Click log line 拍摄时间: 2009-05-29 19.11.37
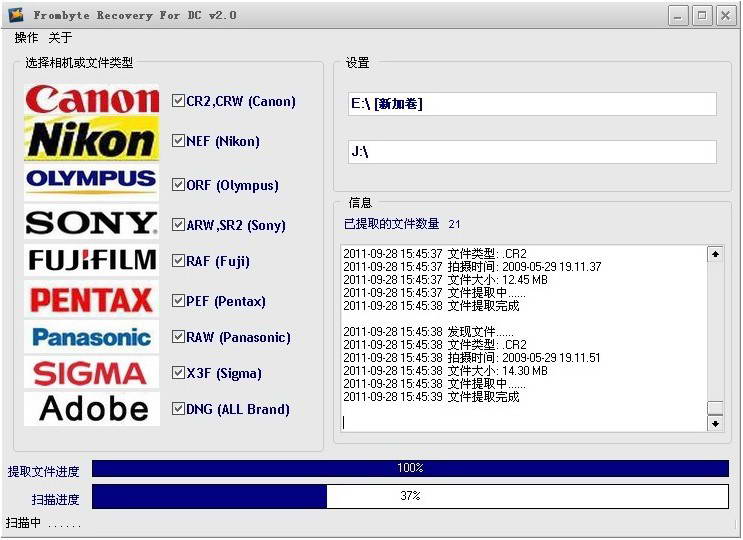743x540 pixels. pos(472,267)
